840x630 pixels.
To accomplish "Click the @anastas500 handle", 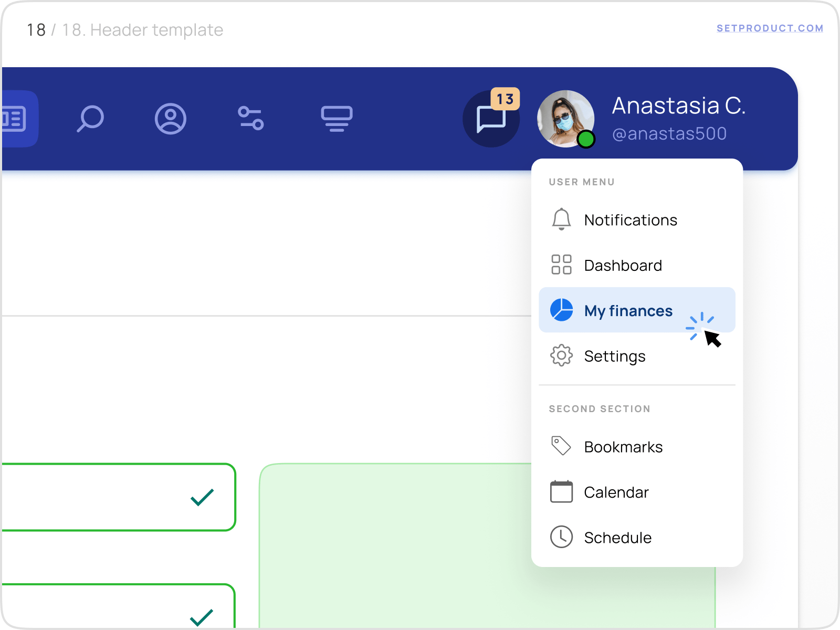I will 669,134.
